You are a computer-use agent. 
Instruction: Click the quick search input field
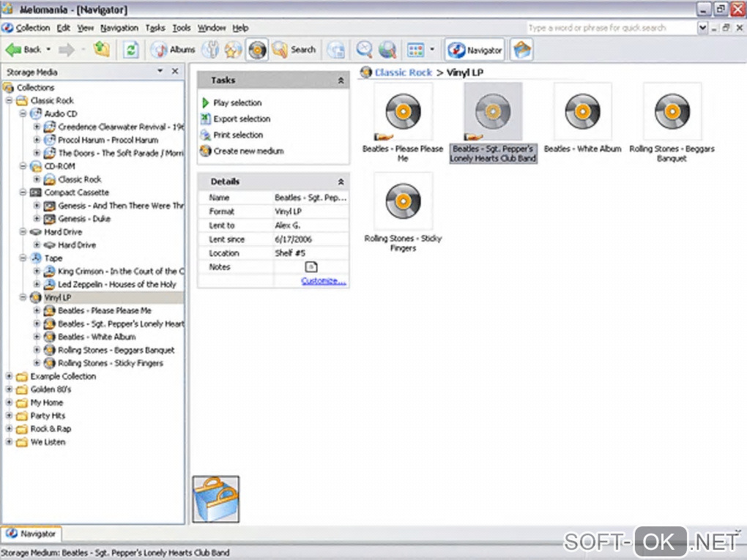(610, 28)
